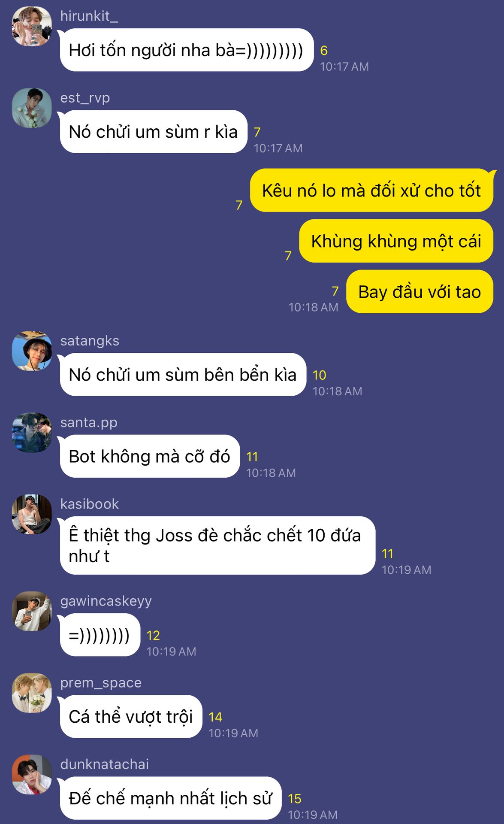Screen dimensions: 504x824
Task: Open hirunkit_ profile avatar
Action: point(32,26)
